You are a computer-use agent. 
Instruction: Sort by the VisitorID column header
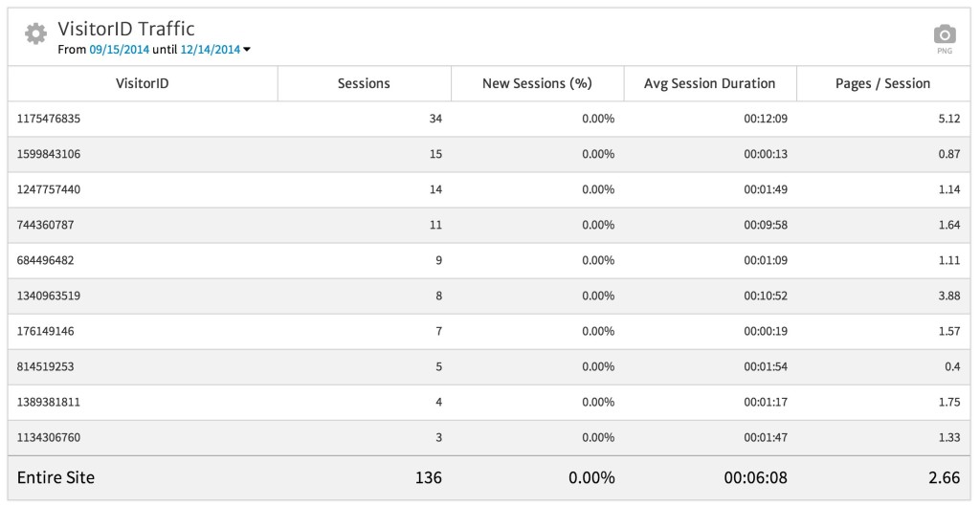tap(143, 83)
